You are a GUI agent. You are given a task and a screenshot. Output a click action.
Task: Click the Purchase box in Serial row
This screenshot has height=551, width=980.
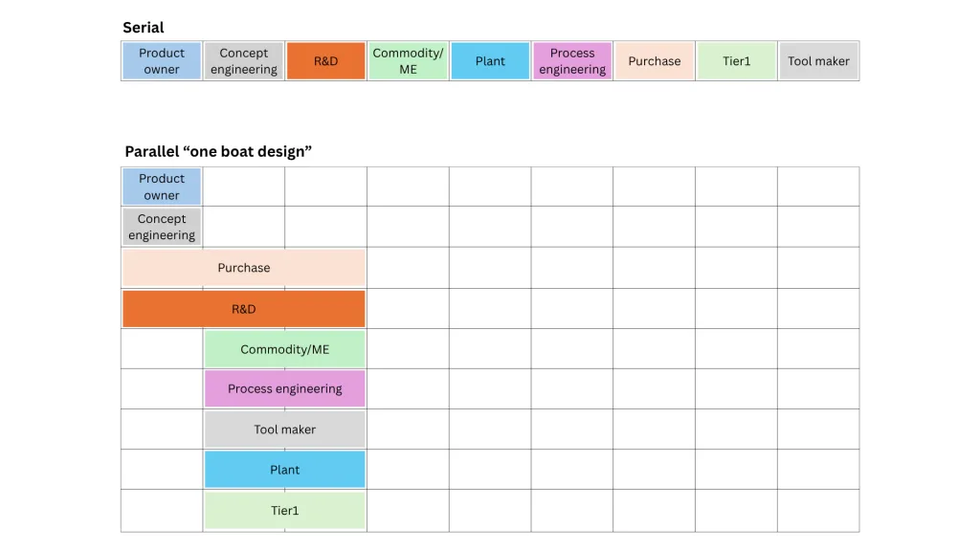click(655, 60)
